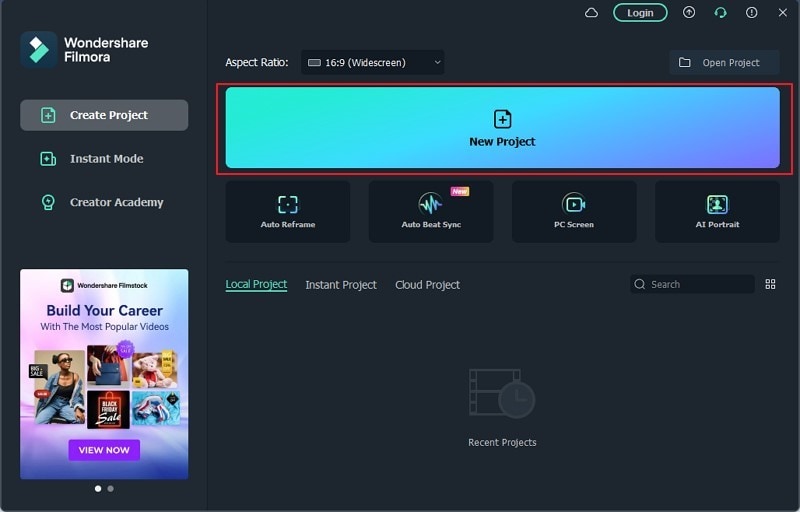Click the exclamation info icon
The image size is (800, 512).
pyautogui.click(x=752, y=13)
